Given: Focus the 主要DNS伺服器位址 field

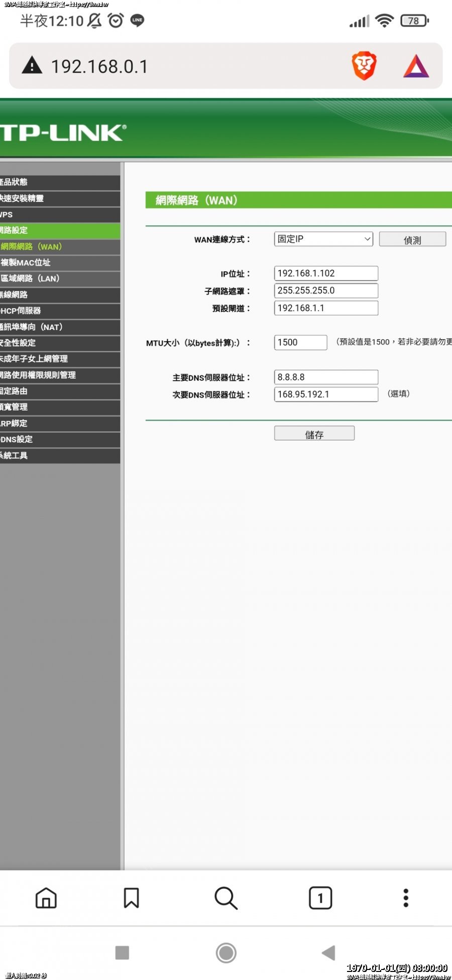Looking at the screenshot, I should (x=326, y=377).
